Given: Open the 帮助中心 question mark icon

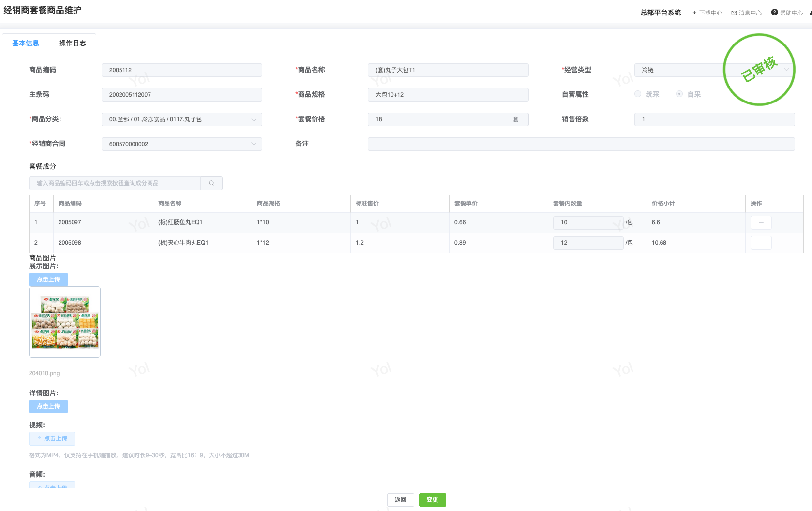Looking at the screenshot, I should point(775,13).
